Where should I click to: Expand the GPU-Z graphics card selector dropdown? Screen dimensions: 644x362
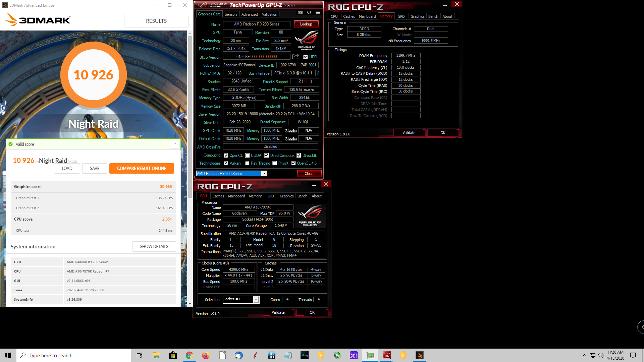(264, 174)
